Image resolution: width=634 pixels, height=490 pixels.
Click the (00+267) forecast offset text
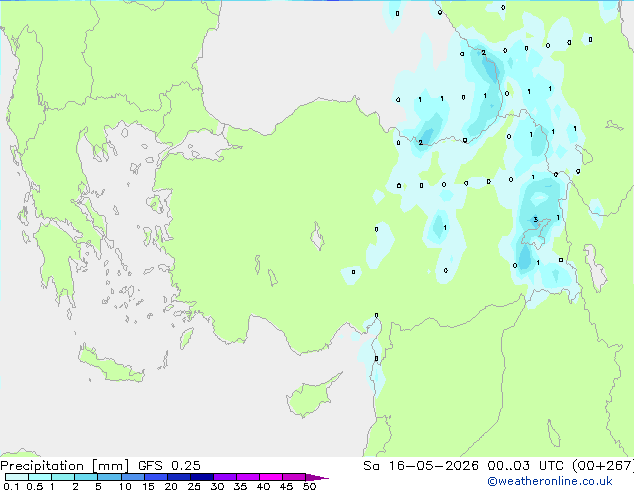pyautogui.click(x=603, y=466)
